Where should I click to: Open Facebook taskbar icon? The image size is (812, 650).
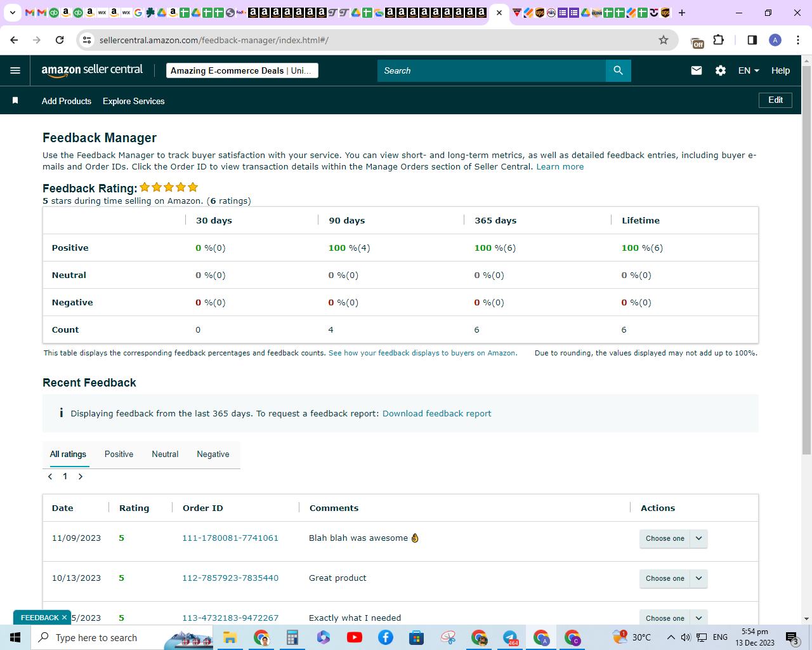coord(386,637)
